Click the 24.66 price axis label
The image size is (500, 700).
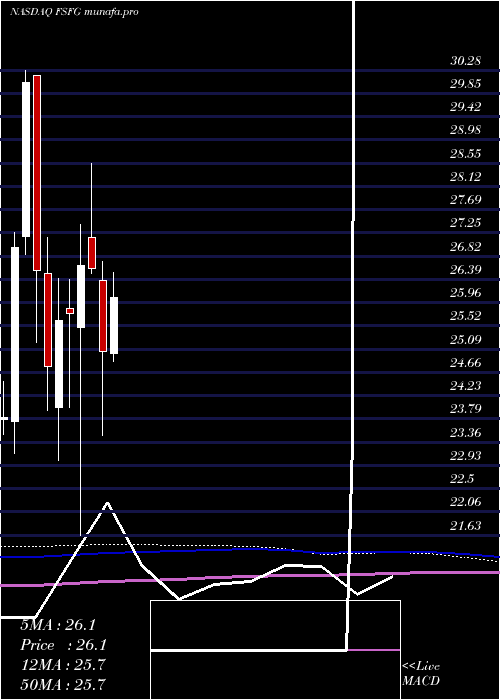[465, 363]
